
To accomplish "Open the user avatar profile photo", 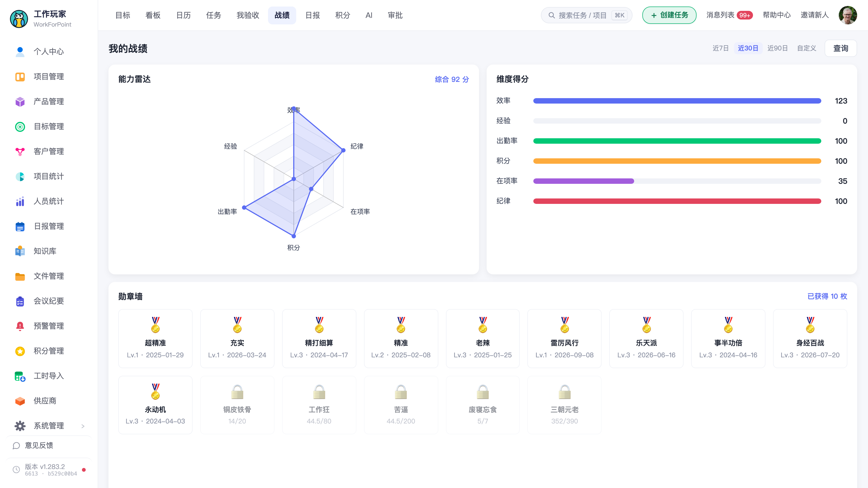I will point(848,15).
